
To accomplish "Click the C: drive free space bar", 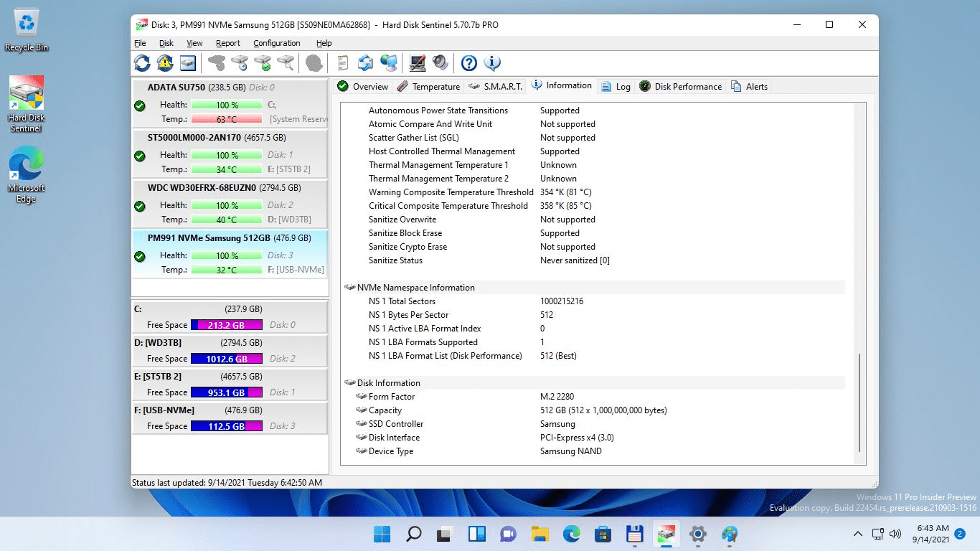I will (227, 324).
